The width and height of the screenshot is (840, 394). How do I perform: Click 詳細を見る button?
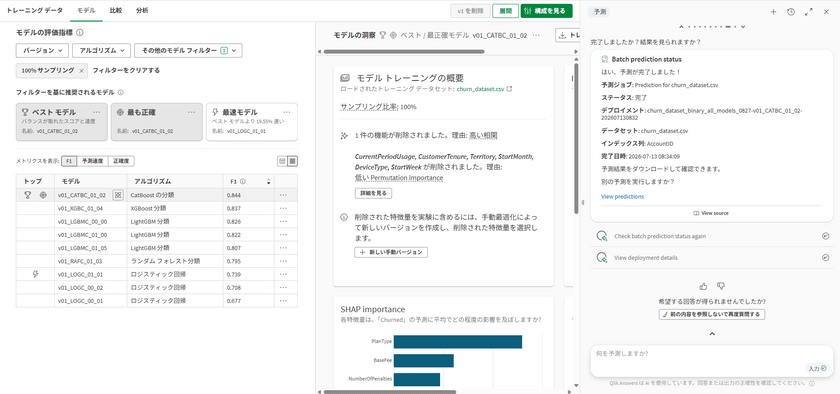[373, 194]
